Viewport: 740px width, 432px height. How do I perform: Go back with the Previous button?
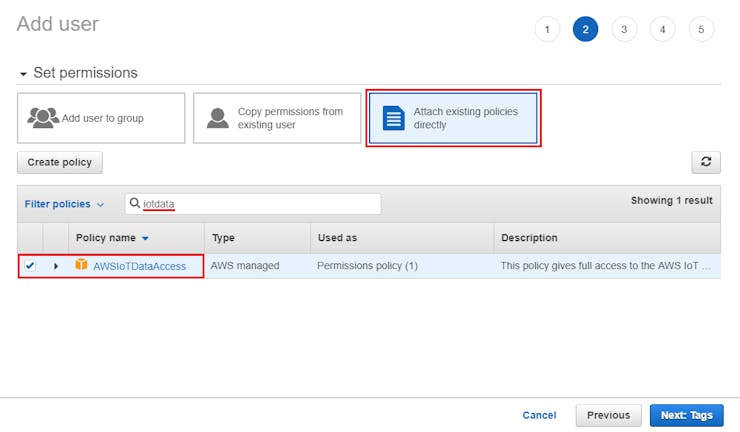pyautogui.click(x=608, y=415)
